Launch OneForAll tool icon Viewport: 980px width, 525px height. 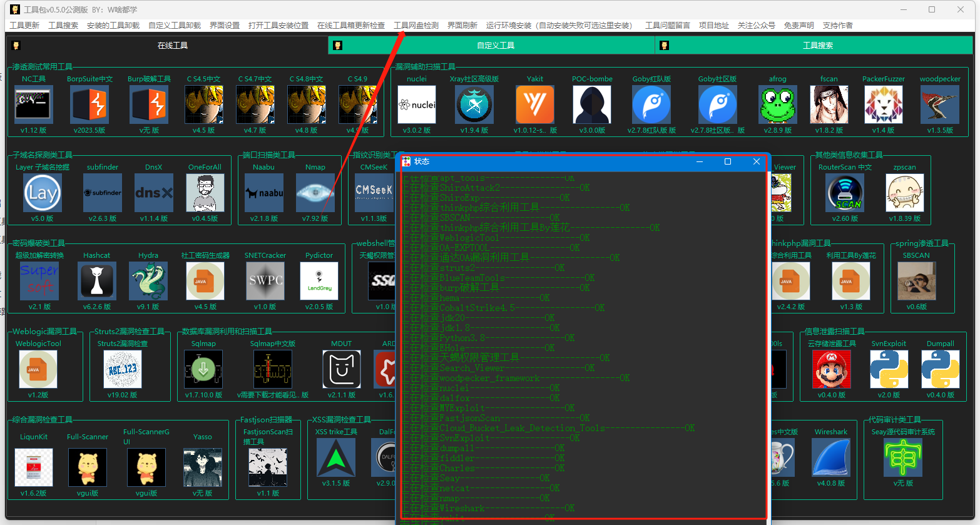coord(205,193)
